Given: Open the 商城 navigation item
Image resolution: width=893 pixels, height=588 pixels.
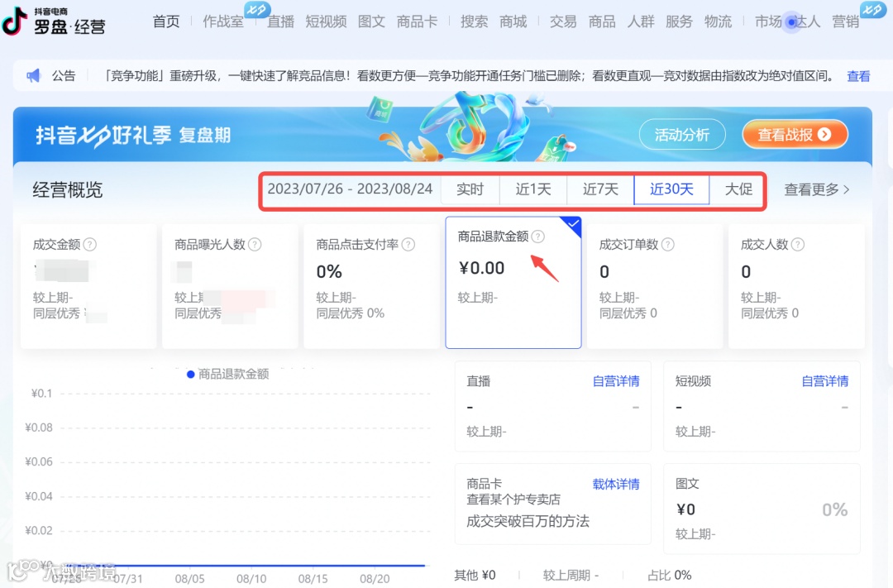Looking at the screenshot, I should [x=513, y=22].
